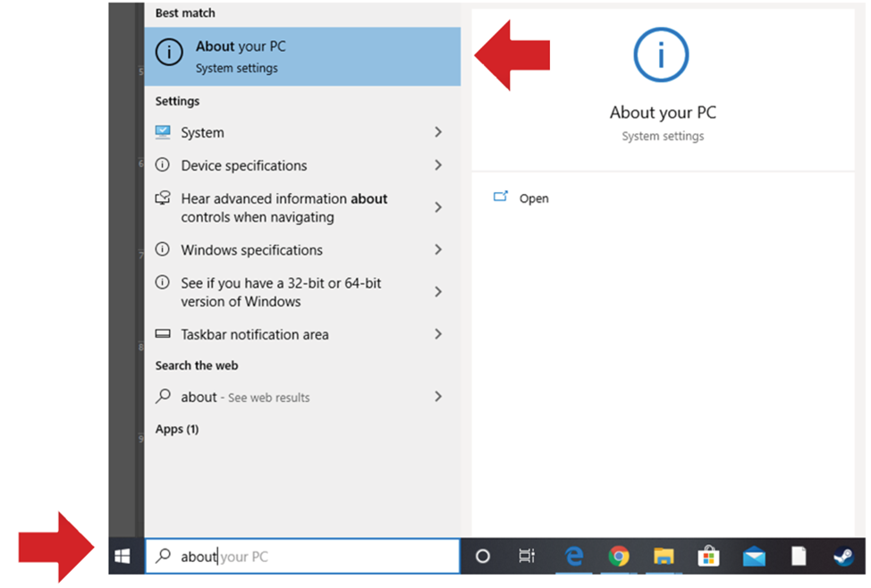Open the Windows Start button
Screen dimensions: 871x588
pyautogui.click(x=123, y=556)
